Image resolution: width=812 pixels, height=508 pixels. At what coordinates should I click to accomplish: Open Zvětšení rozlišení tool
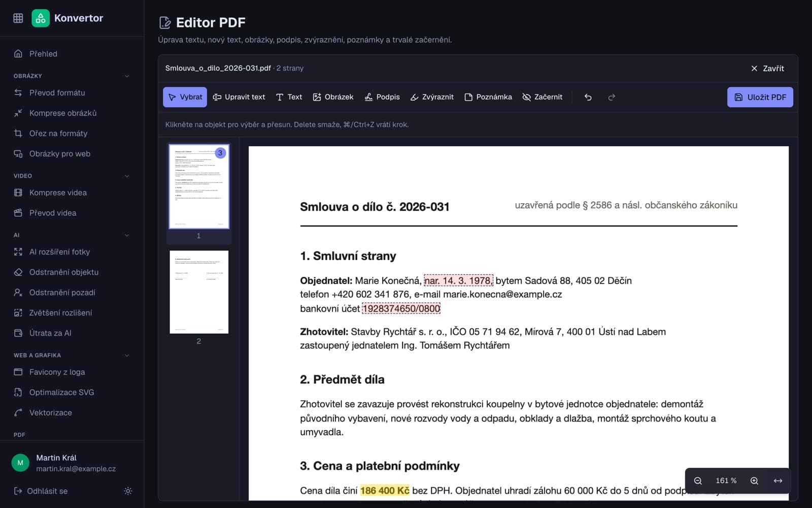point(72,313)
